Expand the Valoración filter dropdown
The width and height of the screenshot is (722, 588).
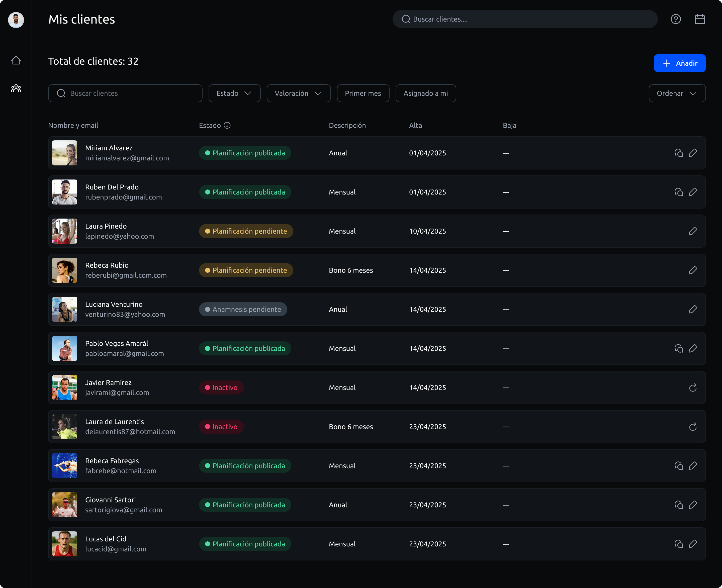click(x=299, y=93)
